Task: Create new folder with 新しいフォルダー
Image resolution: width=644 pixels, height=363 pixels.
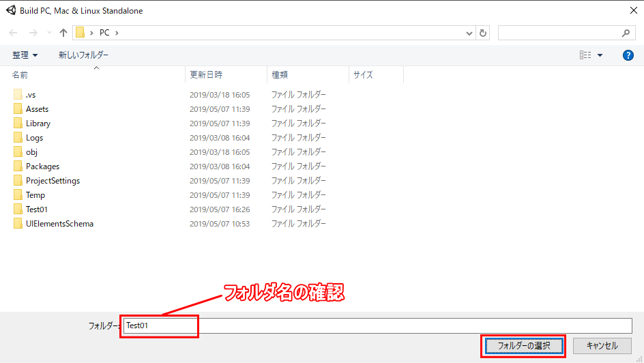Action: coord(83,55)
